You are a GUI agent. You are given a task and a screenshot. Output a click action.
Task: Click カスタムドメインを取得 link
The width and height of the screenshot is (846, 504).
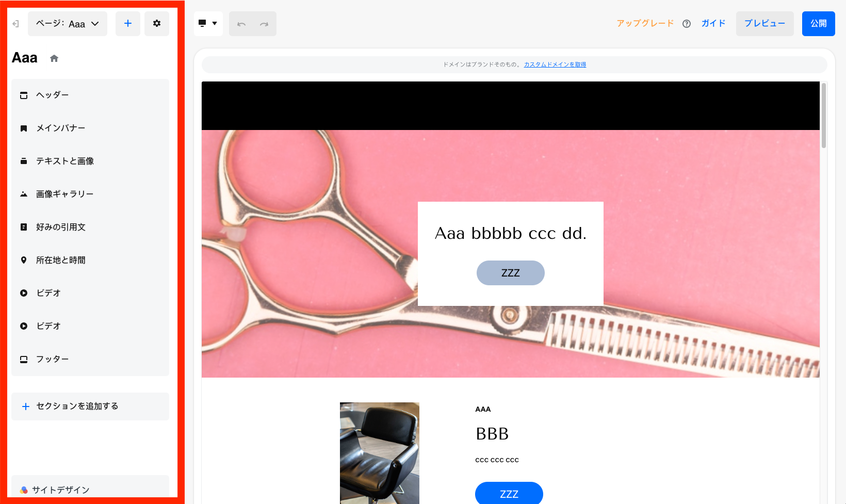(x=555, y=65)
